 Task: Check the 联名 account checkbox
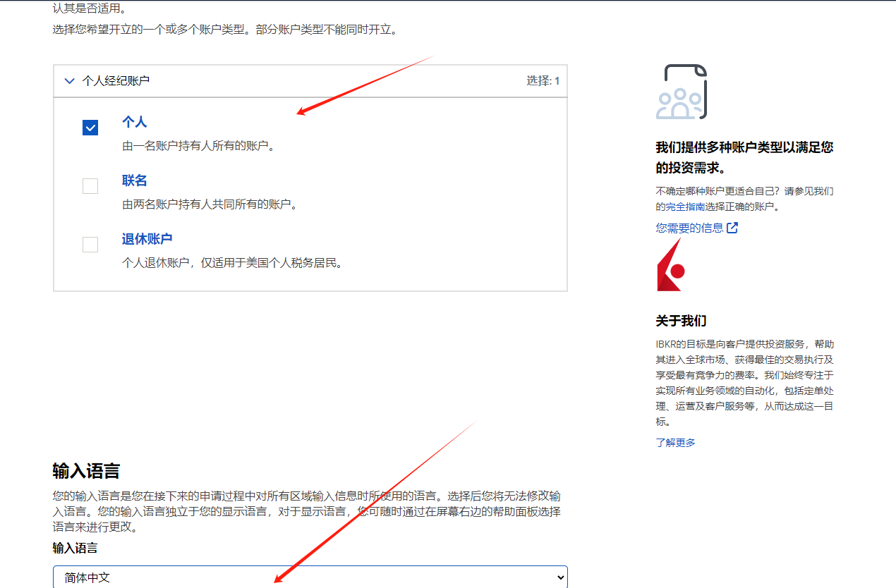click(90, 185)
